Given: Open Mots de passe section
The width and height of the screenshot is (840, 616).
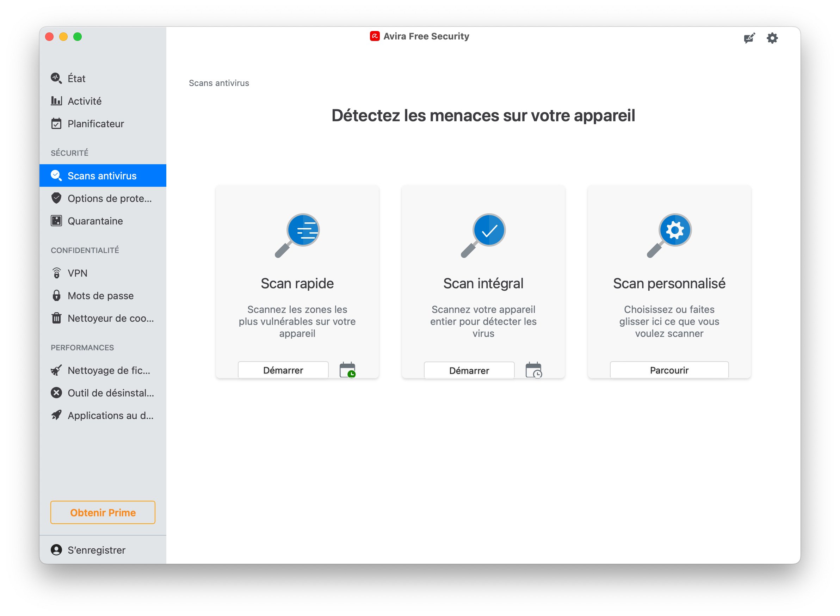Looking at the screenshot, I should point(103,296).
